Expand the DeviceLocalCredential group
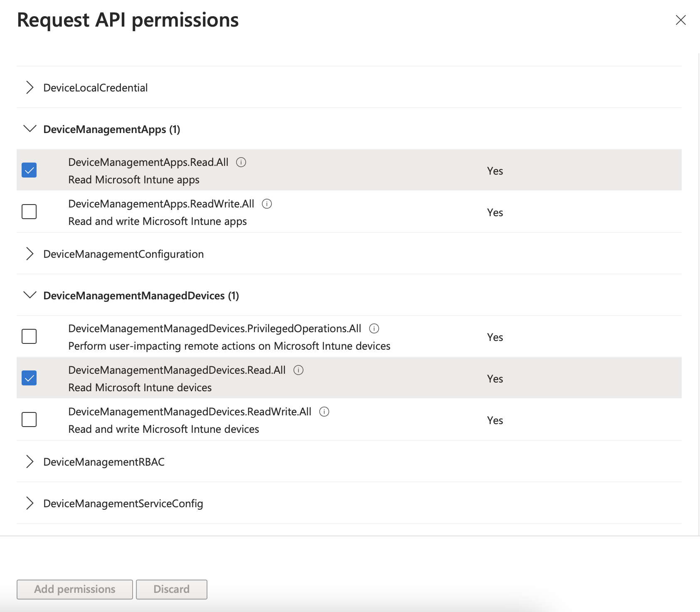The image size is (700, 612). coord(30,88)
